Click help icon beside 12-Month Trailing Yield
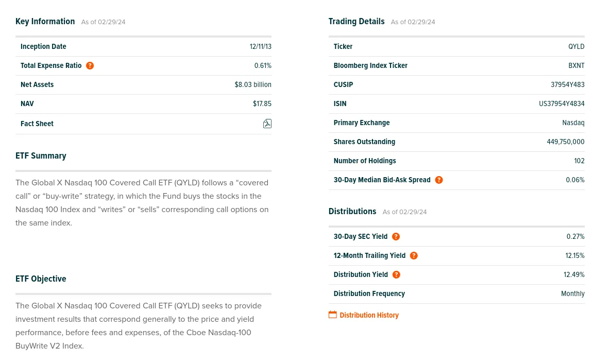Image resolution: width=610 pixels, height=364 pixels. coord(414,256)
